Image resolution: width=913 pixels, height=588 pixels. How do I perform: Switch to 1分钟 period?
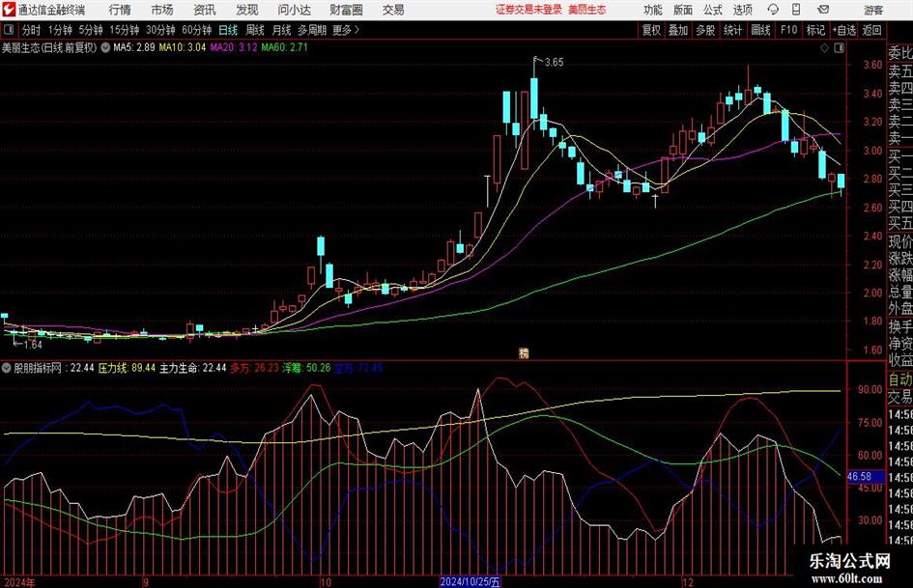tap(60, 30)
